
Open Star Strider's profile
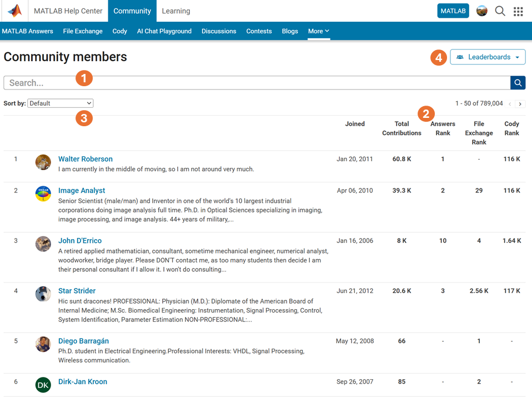77,291
